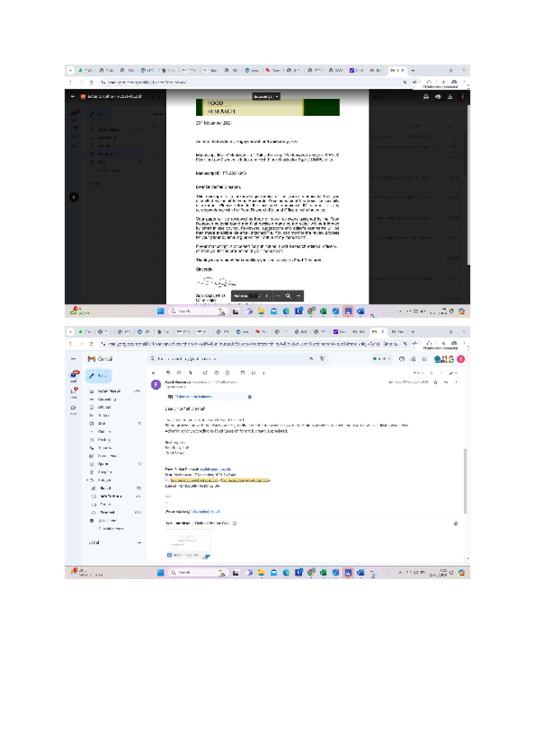Image resolution: width=535 pixels, height=756 pixels.
Task: Zoom in using the PDF preview plus button
Action: coord(298,296)
